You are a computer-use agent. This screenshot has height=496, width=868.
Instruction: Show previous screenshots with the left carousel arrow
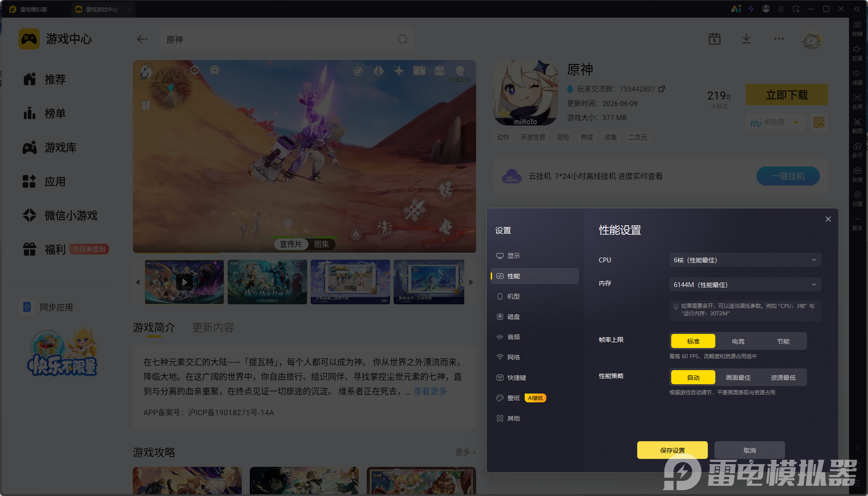[138, 282]
